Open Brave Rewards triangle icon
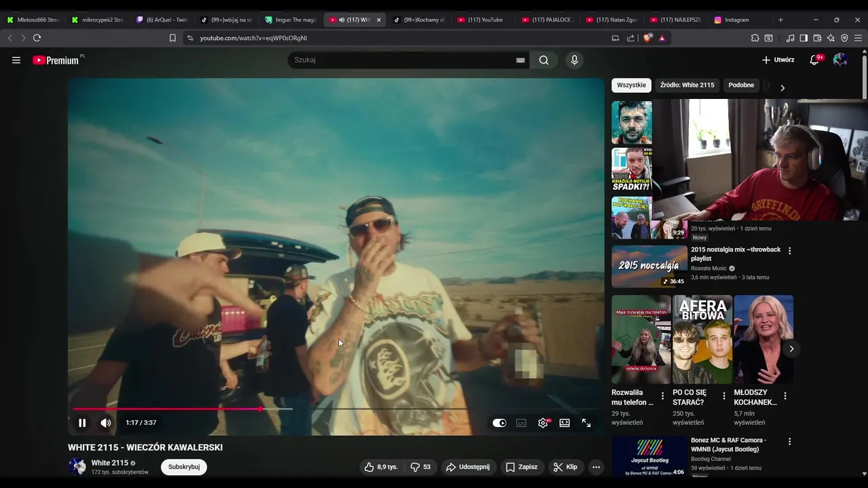 click(x=662, y=38)
